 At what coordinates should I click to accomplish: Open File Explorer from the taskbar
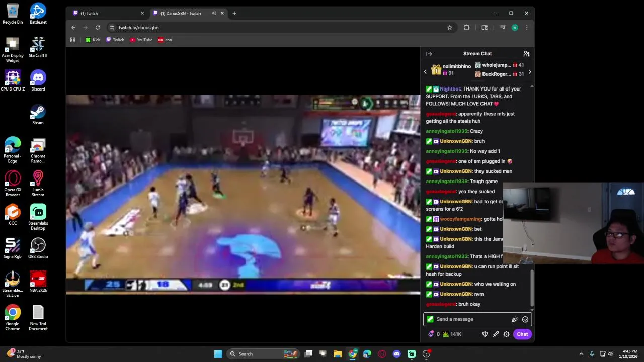(338, 354)
